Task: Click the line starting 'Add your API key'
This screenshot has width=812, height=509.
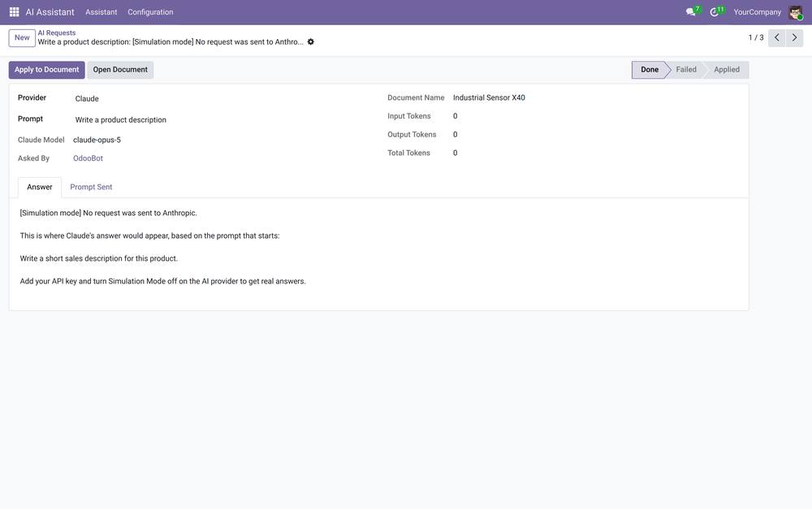Action: 162,281
